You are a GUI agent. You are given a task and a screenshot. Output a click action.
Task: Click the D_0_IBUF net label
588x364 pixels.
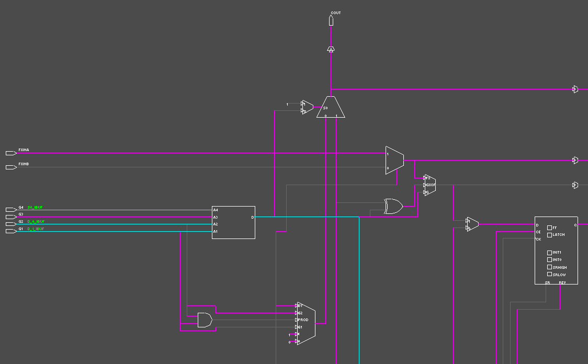pyautogui.click(x=36, y=222)
